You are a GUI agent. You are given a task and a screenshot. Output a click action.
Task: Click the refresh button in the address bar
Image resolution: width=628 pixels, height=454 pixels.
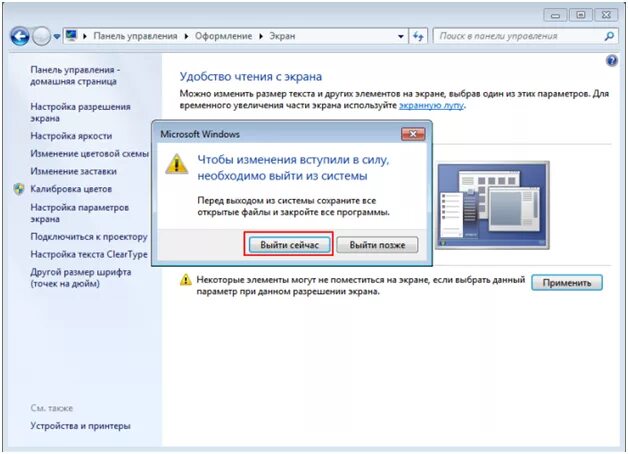[x=418, y=36]
